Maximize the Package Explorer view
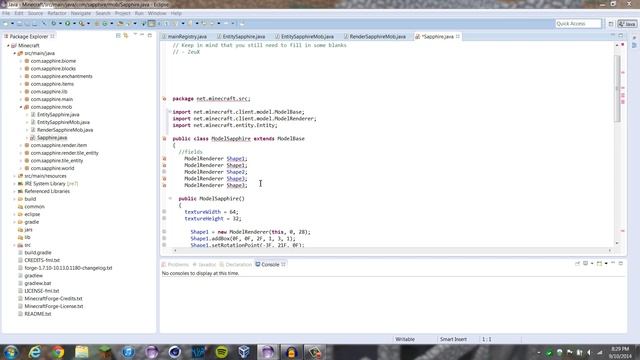This screenshot has width=640, height=360. pyautogui.click(x=150, y=36)
